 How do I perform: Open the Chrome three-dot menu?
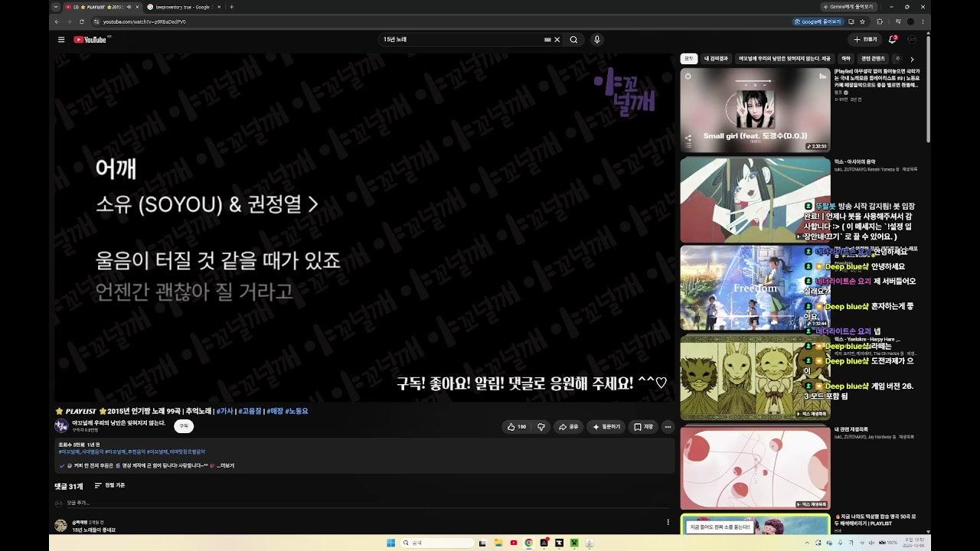click(923, 21)
